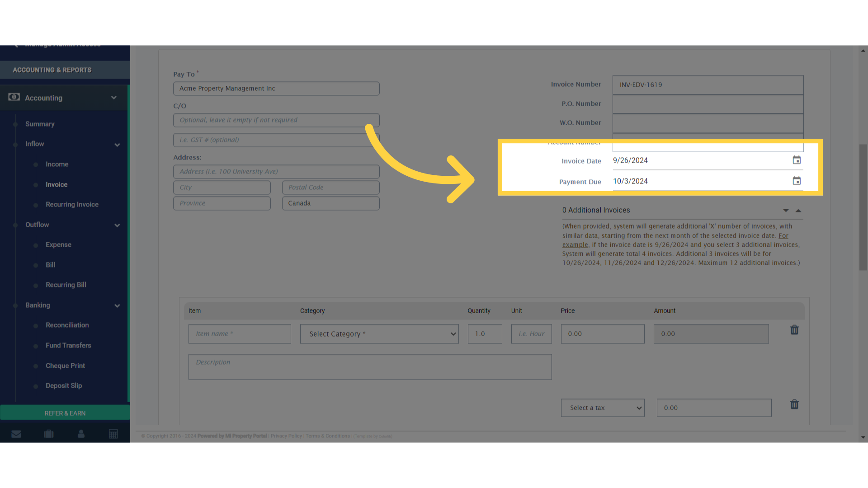Click the Quantity field showing 1.0

pos(485,334)
